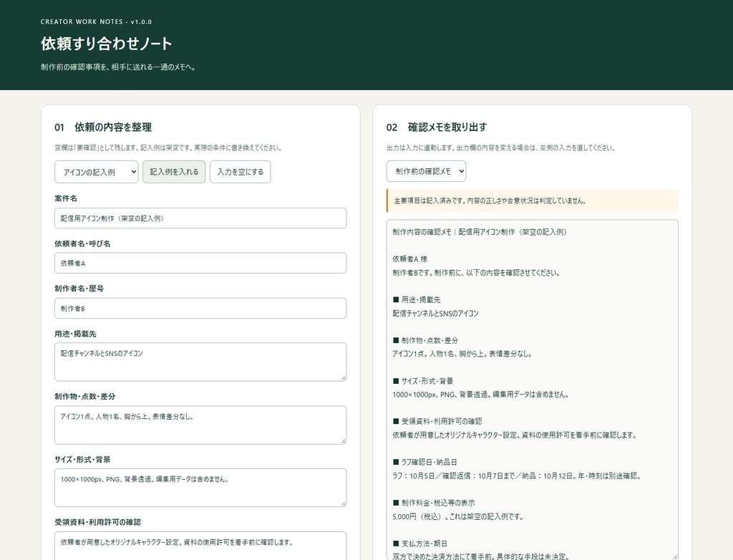Click the 依頼すり合わせノート page title
The image size is (733, 560).
[107, 44]
